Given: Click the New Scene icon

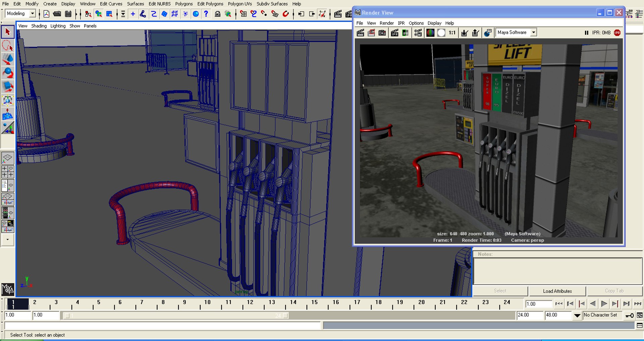Looking at the screenshot, I should (x=46, y=14).
